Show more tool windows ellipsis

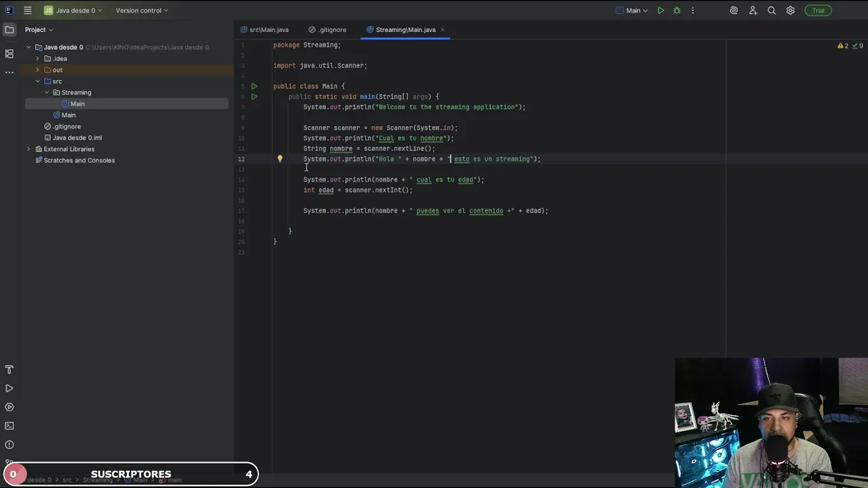(x=9, y=72)
